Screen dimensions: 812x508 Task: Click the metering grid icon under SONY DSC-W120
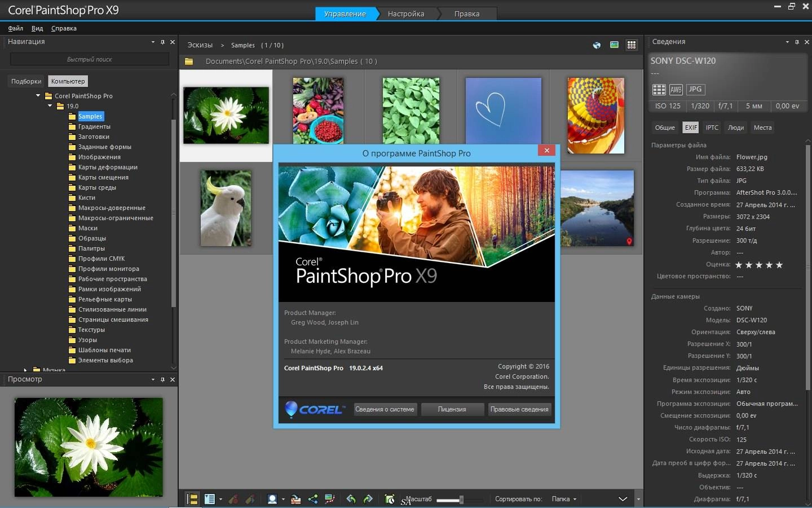[x=659, y=90]
